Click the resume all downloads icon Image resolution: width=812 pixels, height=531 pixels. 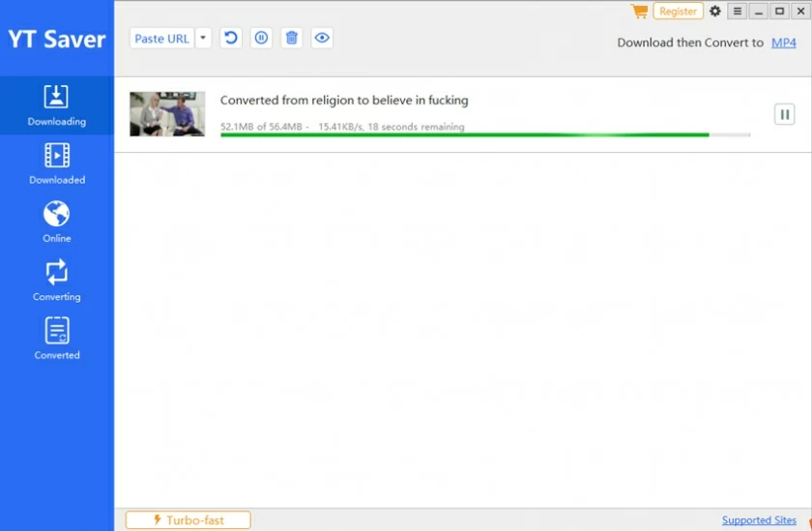coord(230,39)
